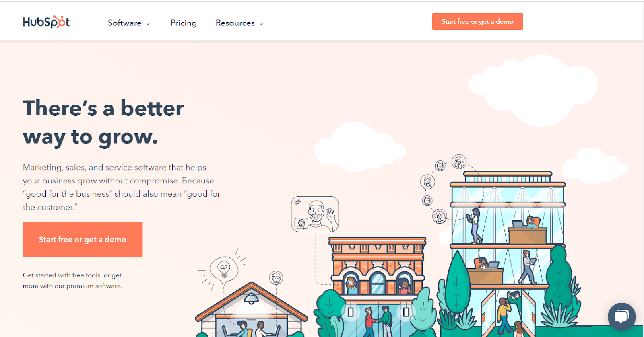Expand the Resources dropdown chevron
The width and height of the screenshot is (644, 337).
pos(261,24)
